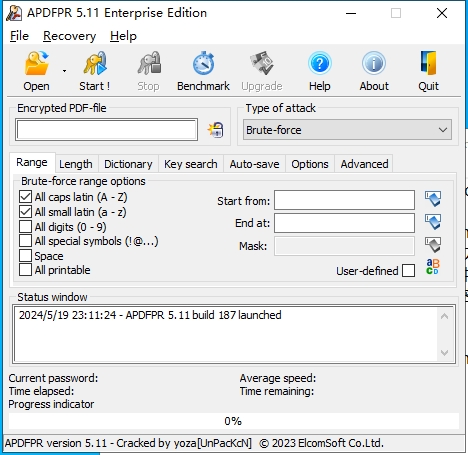468x455 pixels.
Task: Click the Status window scroll down arrow
Action: pos(444,353)
